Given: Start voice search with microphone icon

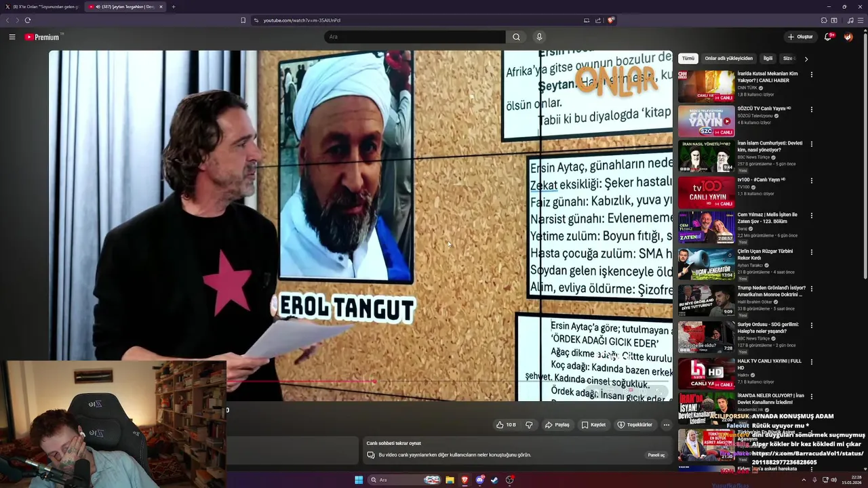Looking at the screenshot, I should pos(539,37).
